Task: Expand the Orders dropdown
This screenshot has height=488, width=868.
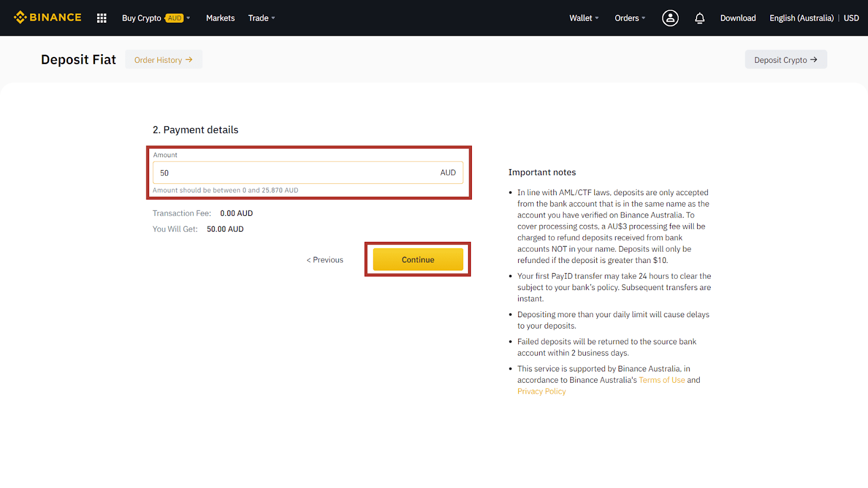Action: click(x=630, y=18)
